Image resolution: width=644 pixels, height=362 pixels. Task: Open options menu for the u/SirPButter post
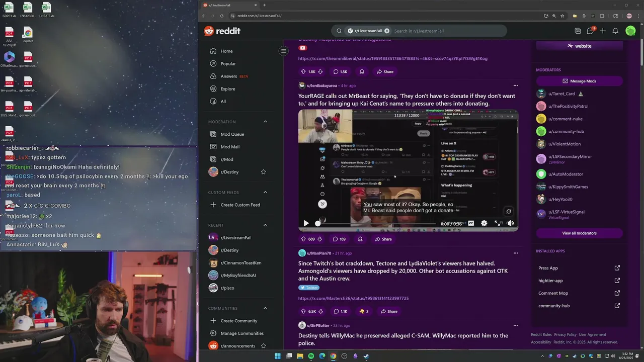click(515, 325)
